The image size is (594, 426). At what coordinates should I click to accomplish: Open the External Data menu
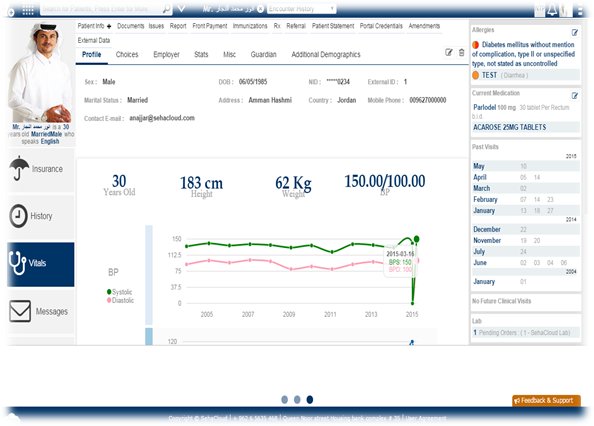click(x=94, y=41)
